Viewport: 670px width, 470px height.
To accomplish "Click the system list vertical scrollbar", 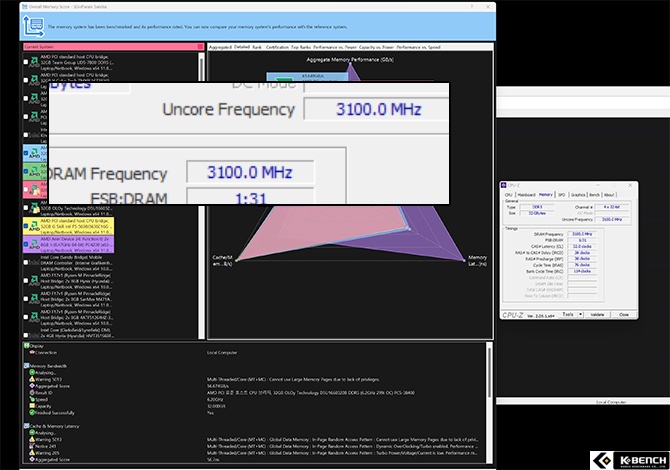I will (x=202, y=195).
